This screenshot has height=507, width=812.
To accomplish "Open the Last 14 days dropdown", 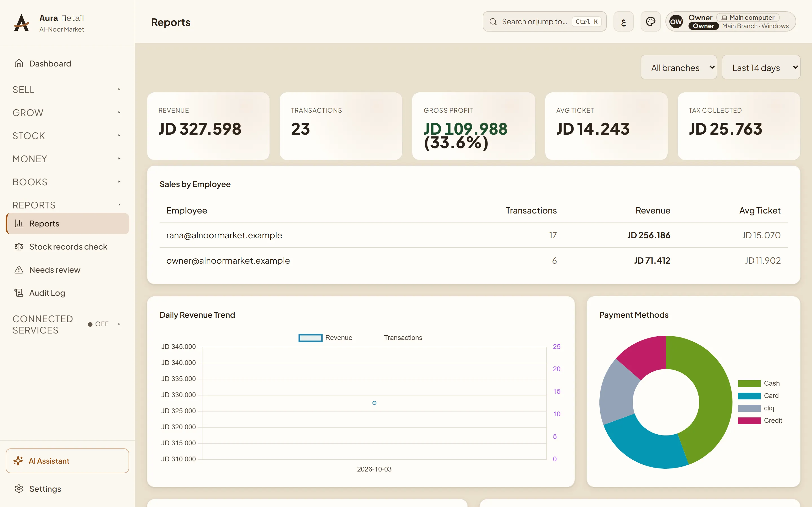I will tap(761, 67).
